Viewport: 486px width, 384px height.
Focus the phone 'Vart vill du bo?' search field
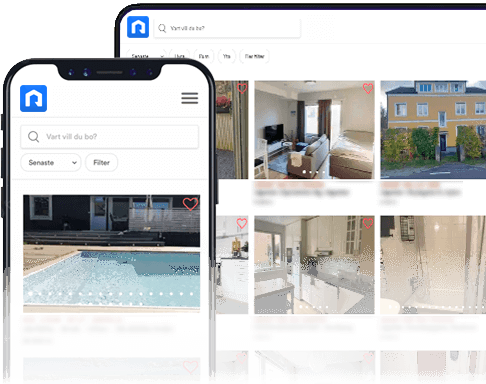click(110, 137)
